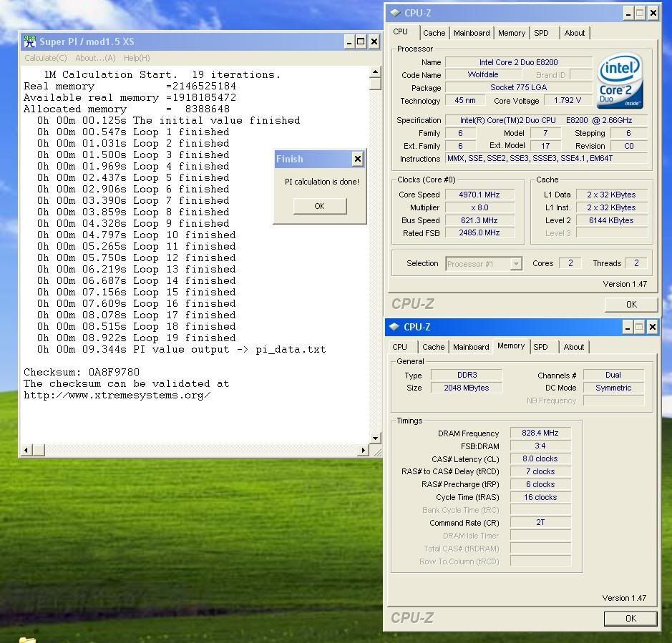Viewport: 672px width, 643px height.
Task: Click the Super PI title bar app icon
Action: click(30, 41)
